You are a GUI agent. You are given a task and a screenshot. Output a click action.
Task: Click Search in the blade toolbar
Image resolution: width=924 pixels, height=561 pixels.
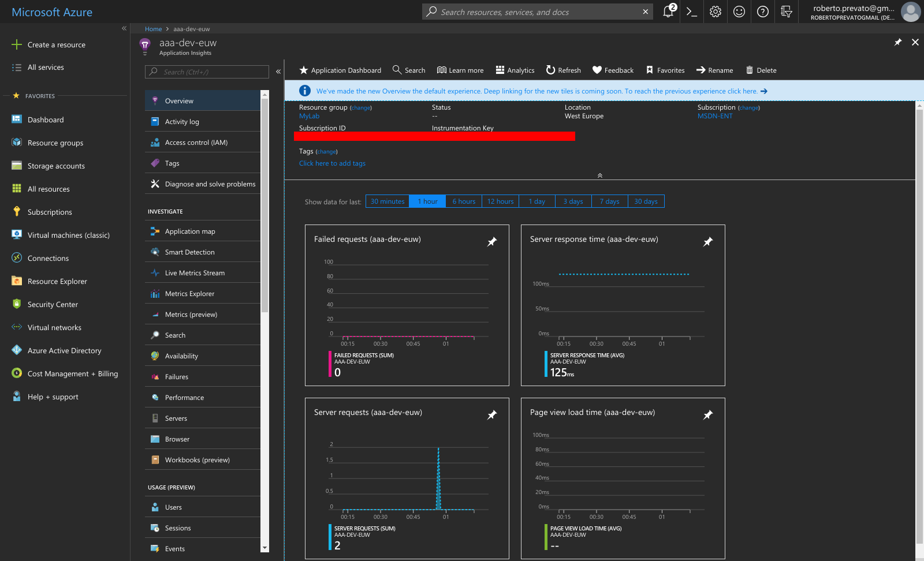click(409, 70)
